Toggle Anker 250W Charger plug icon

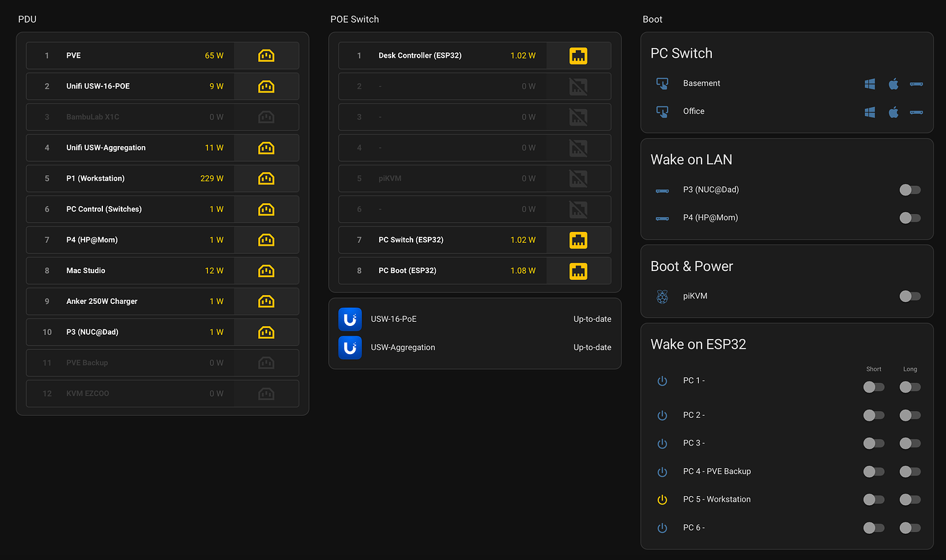(266, 301)
